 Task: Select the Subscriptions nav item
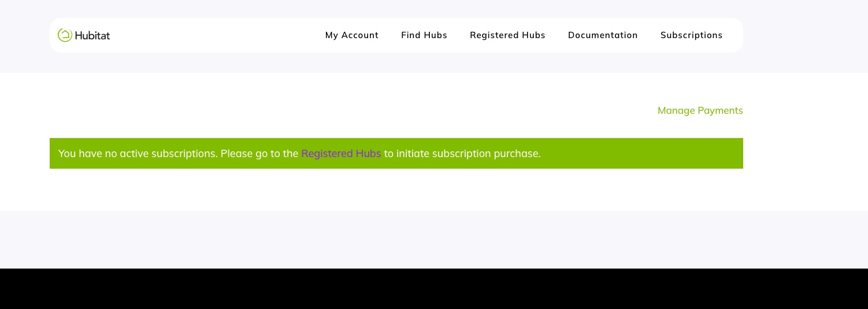click(691, 35)
